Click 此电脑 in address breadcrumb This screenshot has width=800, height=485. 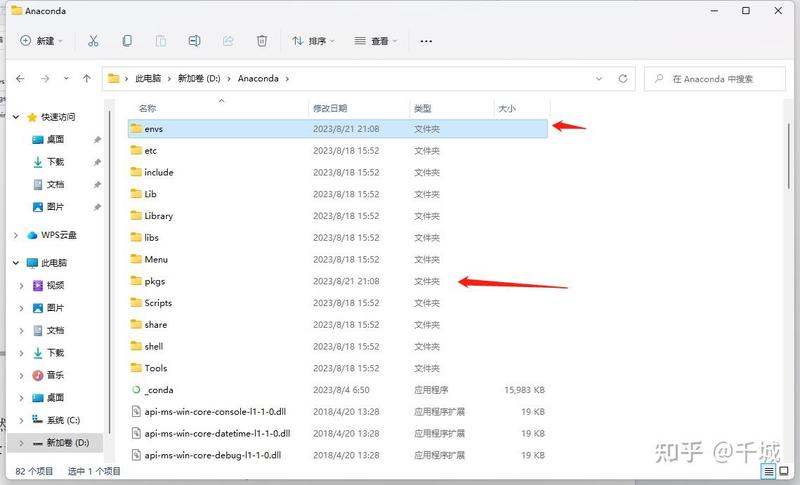coord(148,79)
